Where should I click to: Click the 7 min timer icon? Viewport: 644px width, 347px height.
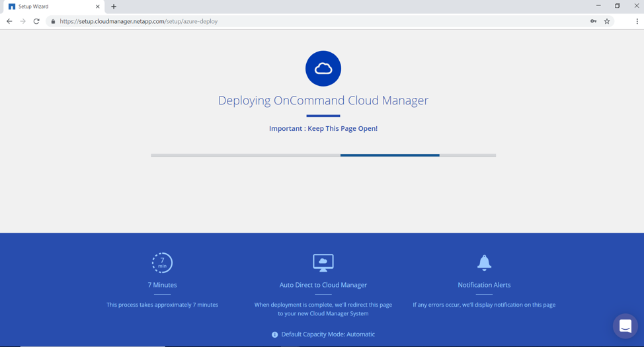(162, 262)
